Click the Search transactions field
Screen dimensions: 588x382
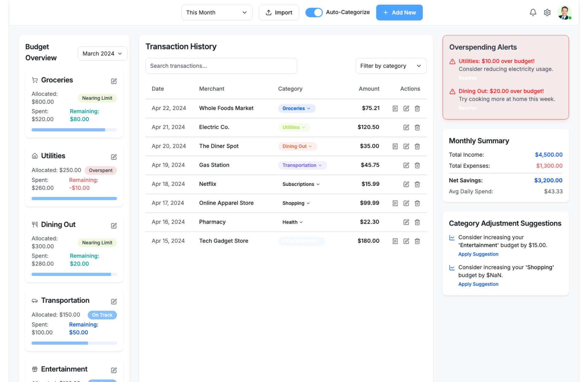[x=221, y=66]
